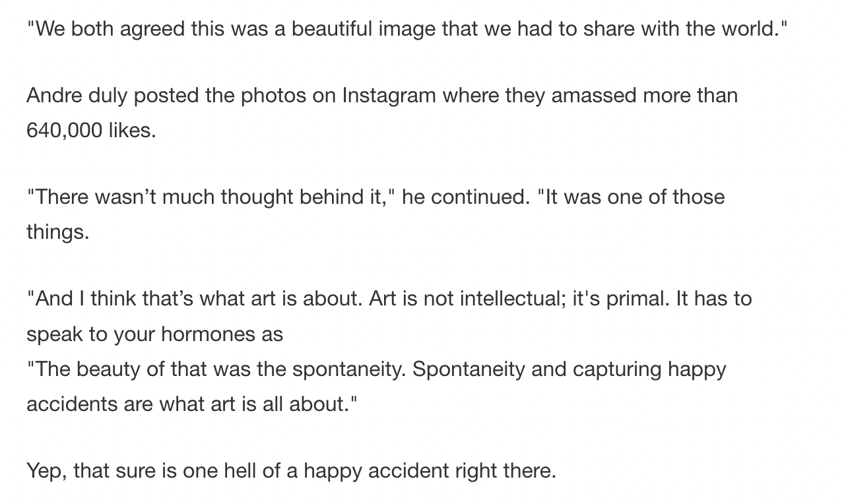846x504 pixels.
Task: Click the final line beginning "Yep, that sure"
Action: [292, 471]
